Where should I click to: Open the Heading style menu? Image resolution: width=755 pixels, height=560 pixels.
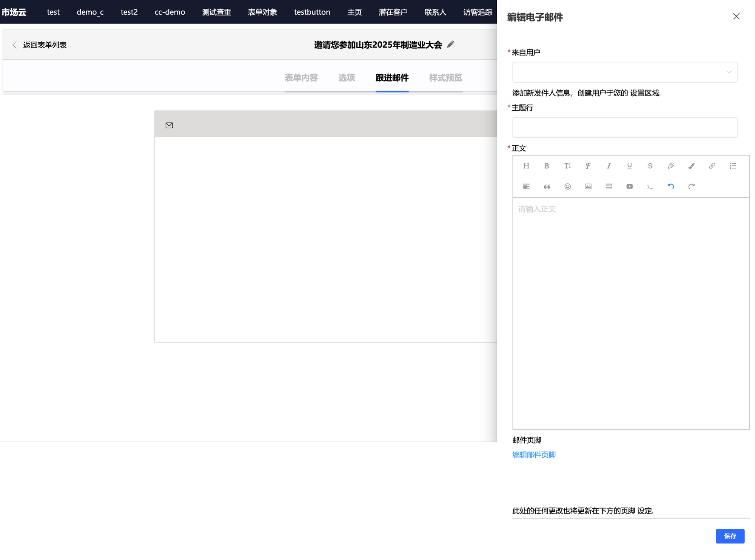(x=526, y=166)
